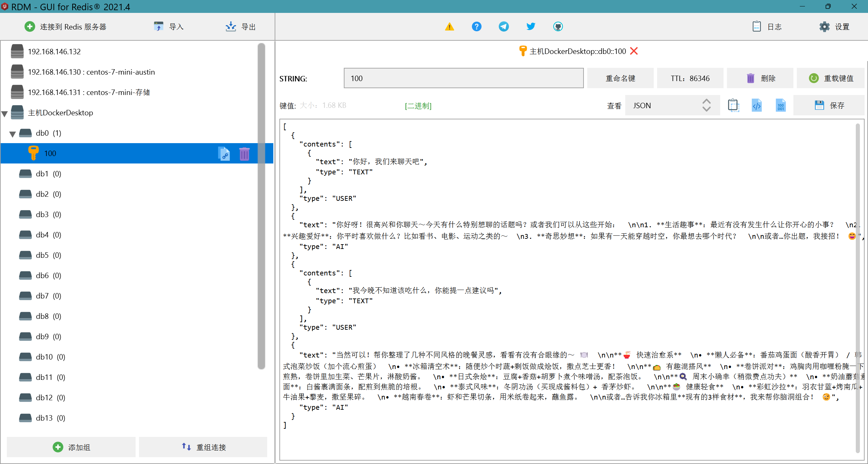Click trash icon on key 100 row
868x464 pixels.
click(244, 154)
